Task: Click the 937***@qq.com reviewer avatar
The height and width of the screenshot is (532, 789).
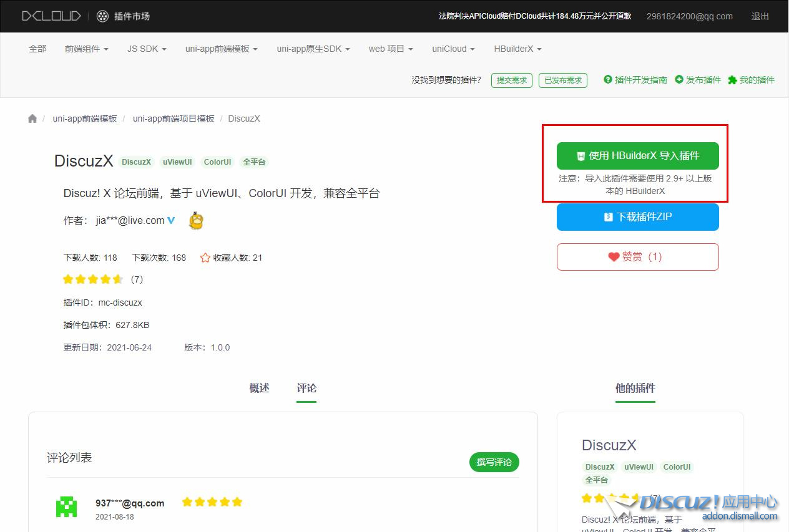Action: 66,506
